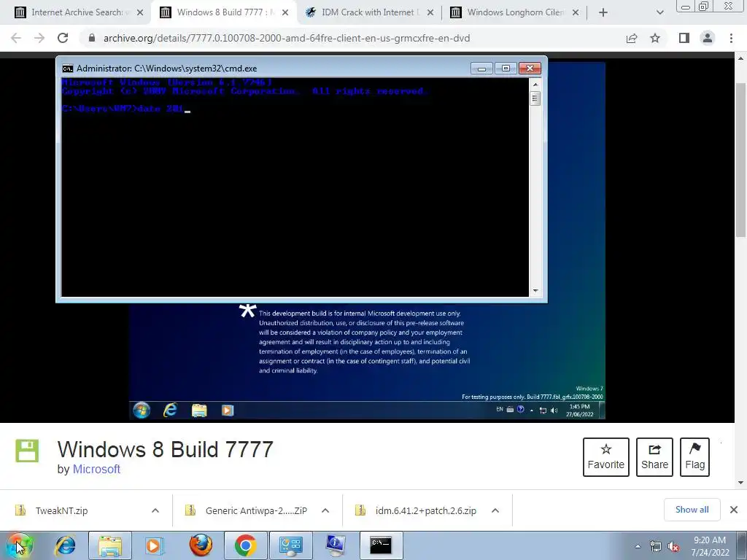Open Windows Explorer from taskbar
Screen dimensions: 747x560
click(x=110, y=545)
